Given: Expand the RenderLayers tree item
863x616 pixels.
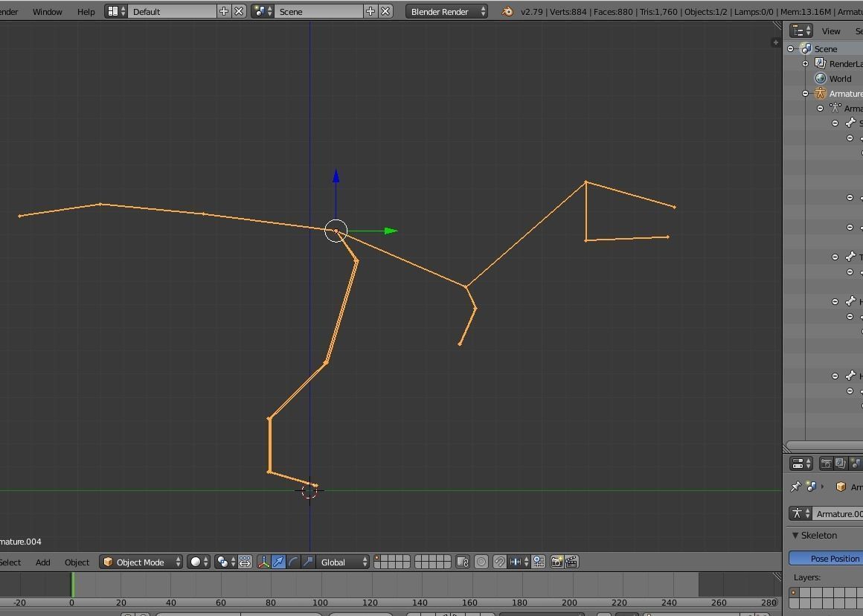Looking at the screenshot, I should click(x=805, y=64).
